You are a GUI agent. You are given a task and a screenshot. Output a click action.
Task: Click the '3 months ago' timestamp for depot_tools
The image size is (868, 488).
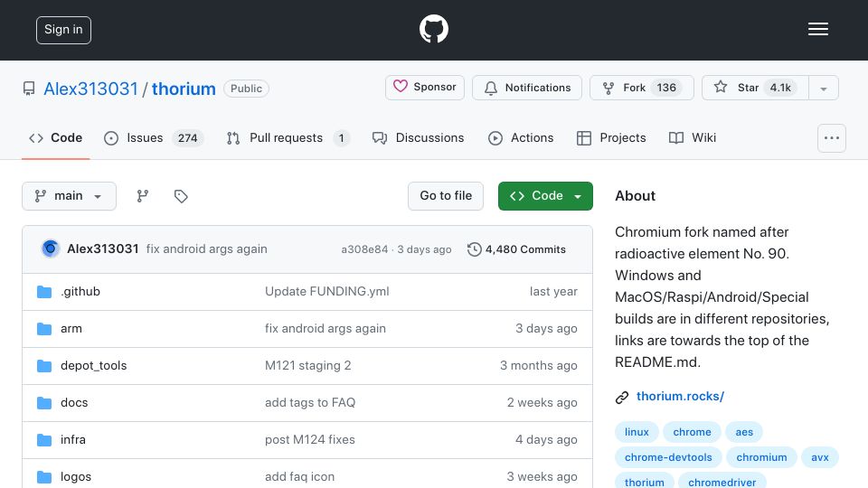[x=539, y=366]
